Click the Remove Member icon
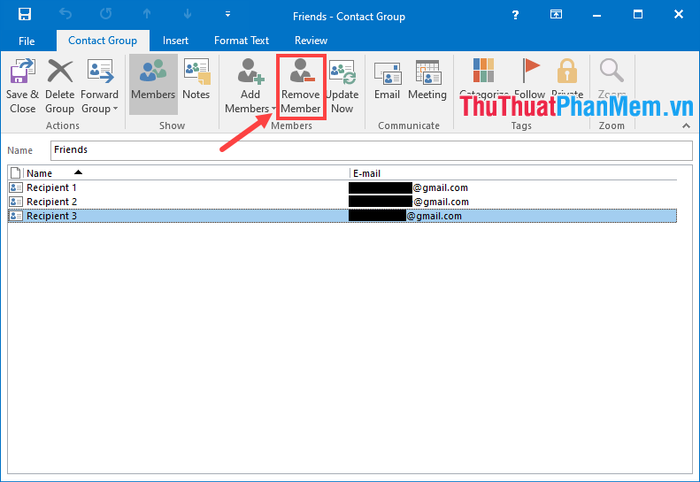 point(300,76)
